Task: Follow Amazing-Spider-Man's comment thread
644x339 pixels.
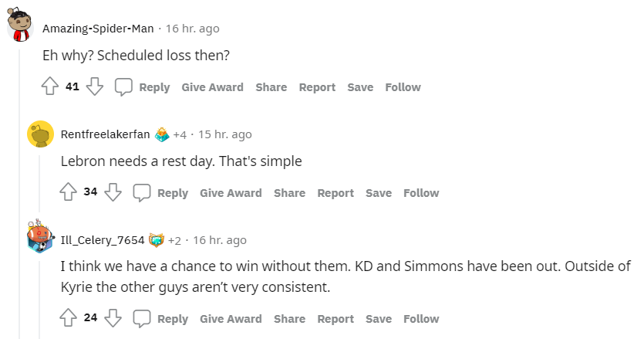Action: coord(403,87)
